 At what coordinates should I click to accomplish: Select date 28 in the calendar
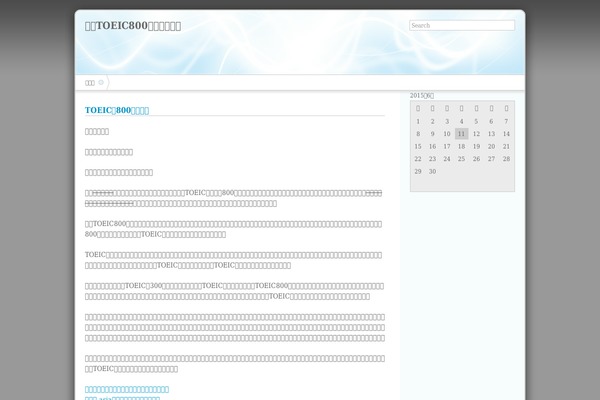click(506, 158)
